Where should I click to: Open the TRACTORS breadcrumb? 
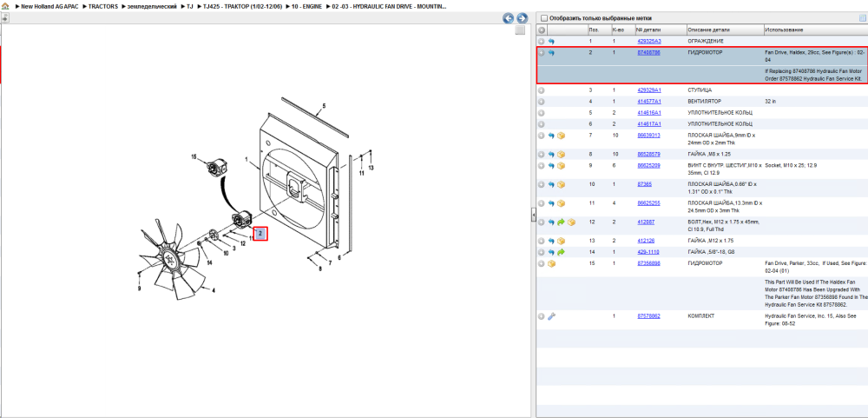click(103, 6)
